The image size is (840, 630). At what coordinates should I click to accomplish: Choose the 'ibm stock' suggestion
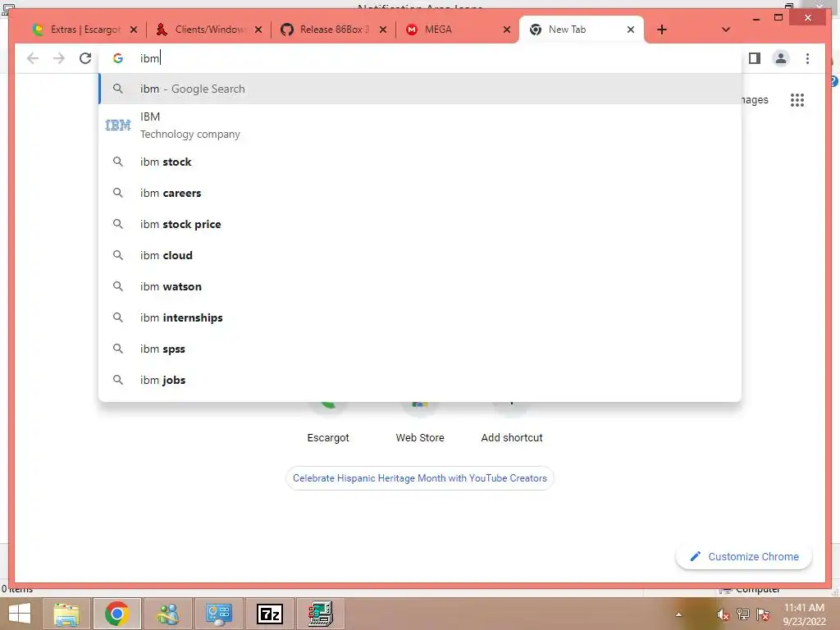421,162
